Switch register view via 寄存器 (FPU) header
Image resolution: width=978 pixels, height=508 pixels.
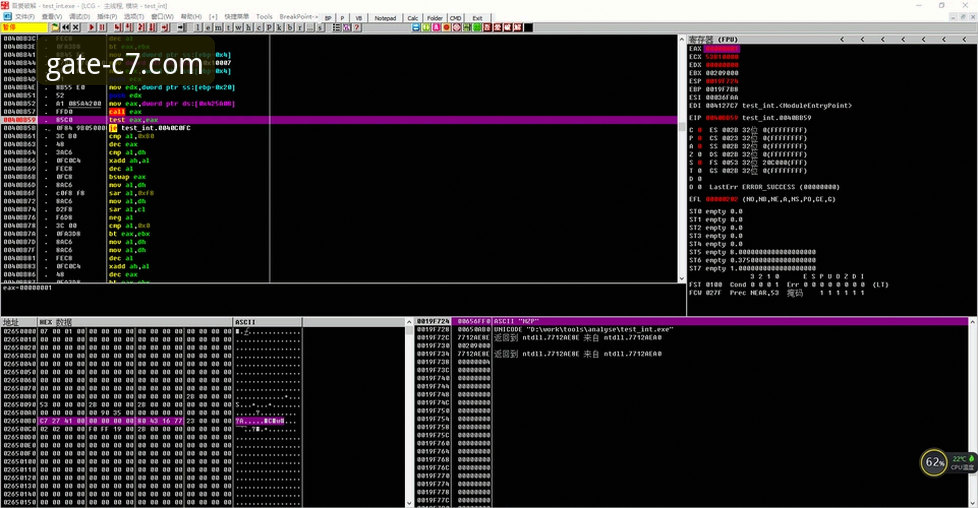click(x=713, y=39)
